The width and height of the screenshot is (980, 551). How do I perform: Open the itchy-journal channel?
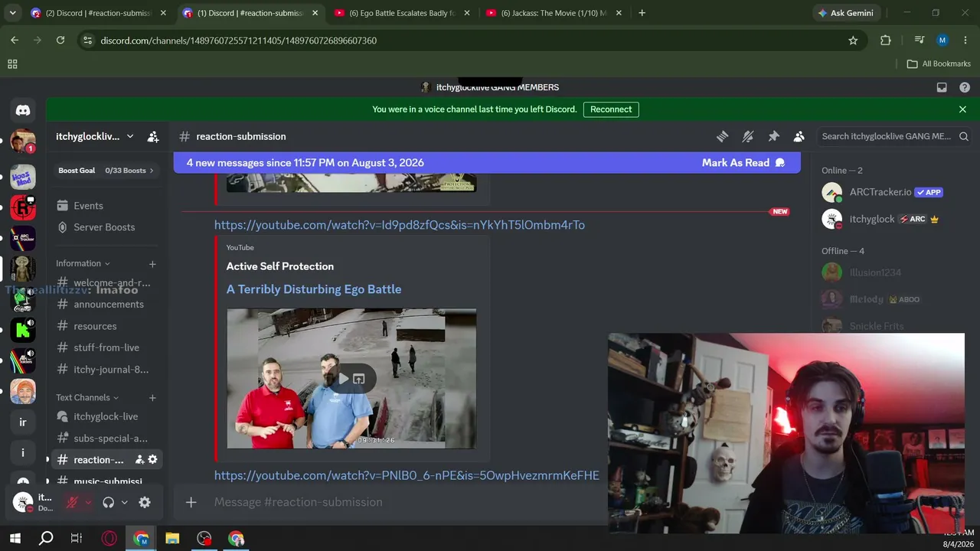point(106,370)
